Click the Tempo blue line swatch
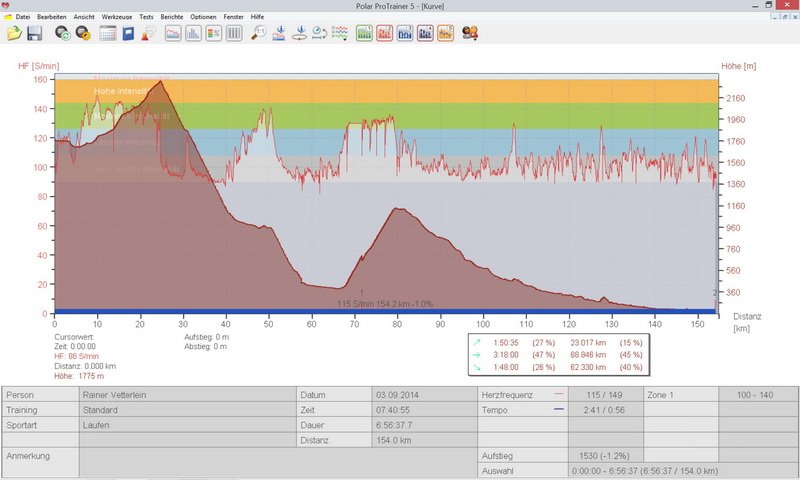This screenshot has width=800, height=480. pos(558,410)
